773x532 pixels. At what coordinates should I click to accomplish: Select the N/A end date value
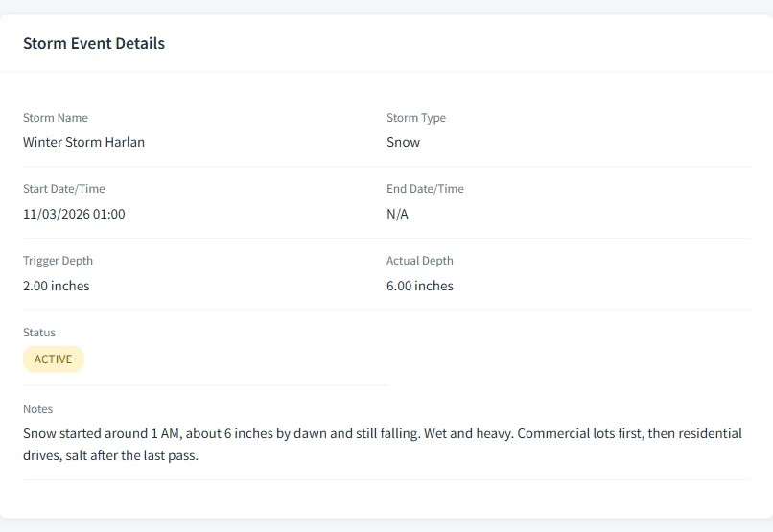tap(397, 214)
